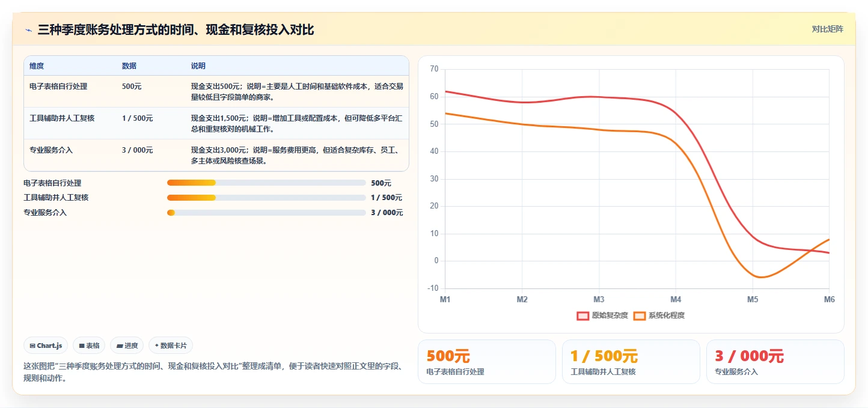Image resolution: width=868 pixels, height=408 pixels.
Task: Click the M1 x-axis label
Action: pos(445,299)
